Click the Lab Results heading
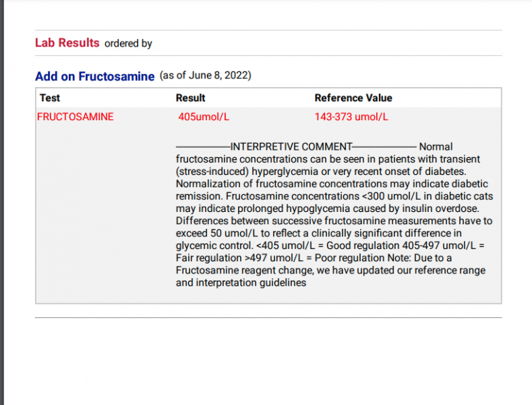 click(x=67, y=43)
